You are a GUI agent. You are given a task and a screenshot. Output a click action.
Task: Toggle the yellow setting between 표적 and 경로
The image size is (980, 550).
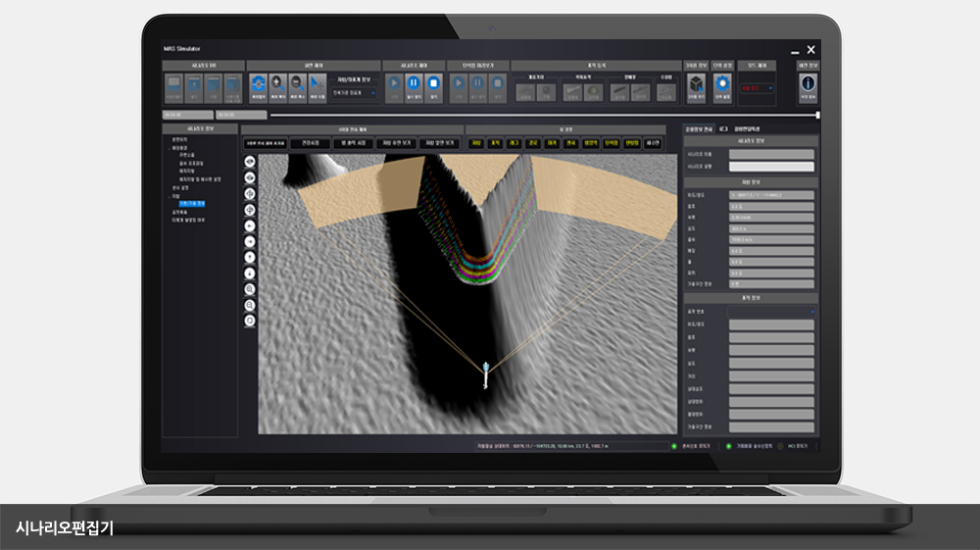pyautogui.click(x=514, y=143)
